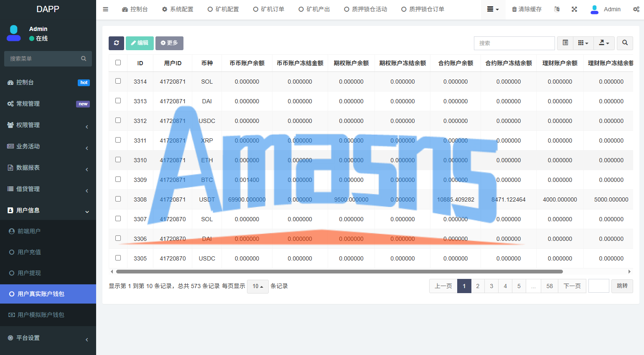Go to the next page with 下一页

[572, 286]
